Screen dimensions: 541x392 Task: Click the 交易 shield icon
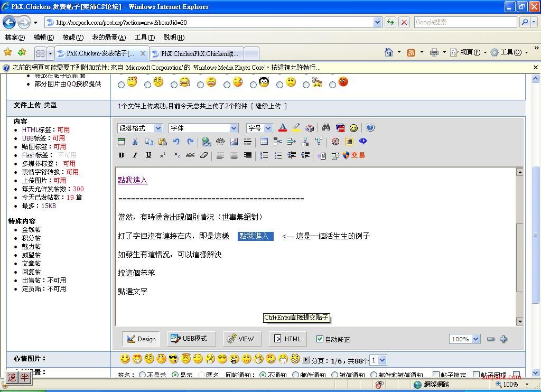[353, 155]
